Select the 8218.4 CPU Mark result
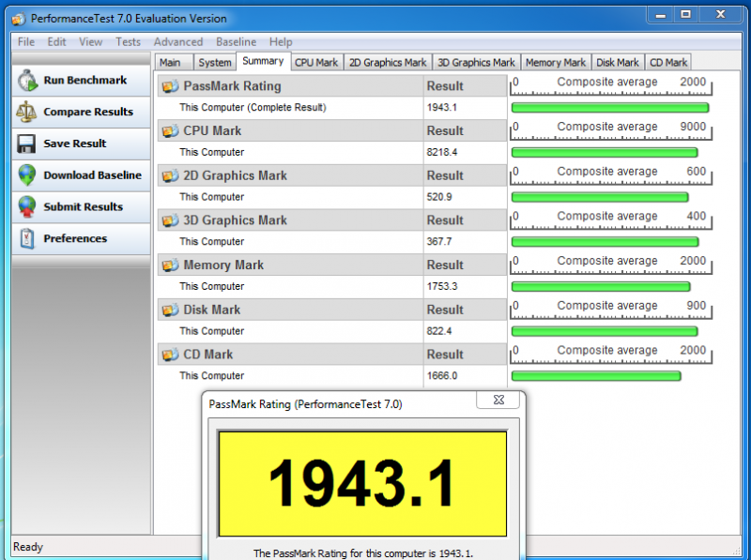 [441, 153]
